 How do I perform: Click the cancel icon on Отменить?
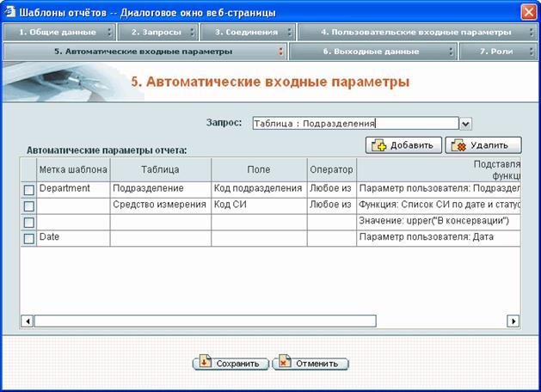tap(285, 362)
